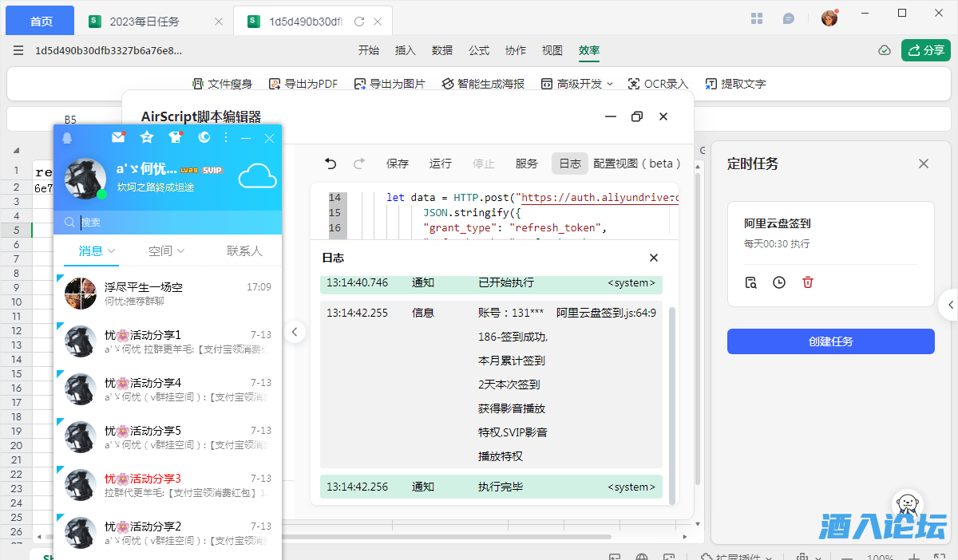Viewport: 958px width, 560px height.
Task: Switch to the 联系人 tab in QQ
Action: [x=244, y=250]
